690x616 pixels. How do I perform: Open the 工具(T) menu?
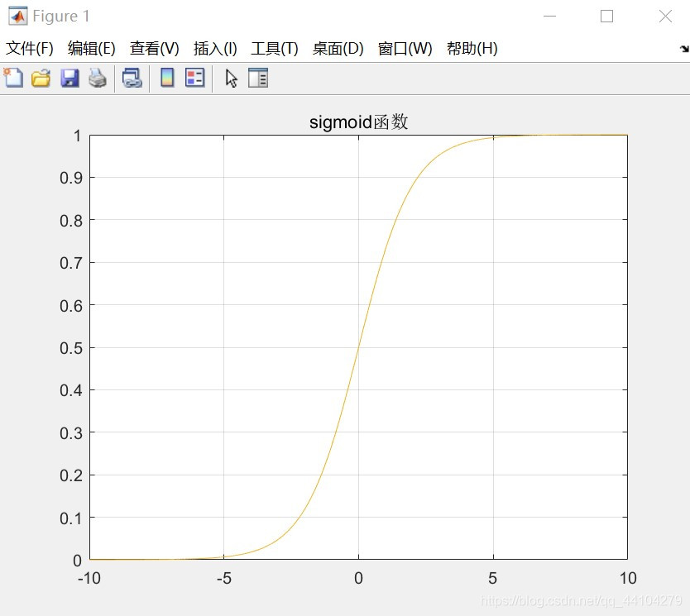tap(276, 49)
